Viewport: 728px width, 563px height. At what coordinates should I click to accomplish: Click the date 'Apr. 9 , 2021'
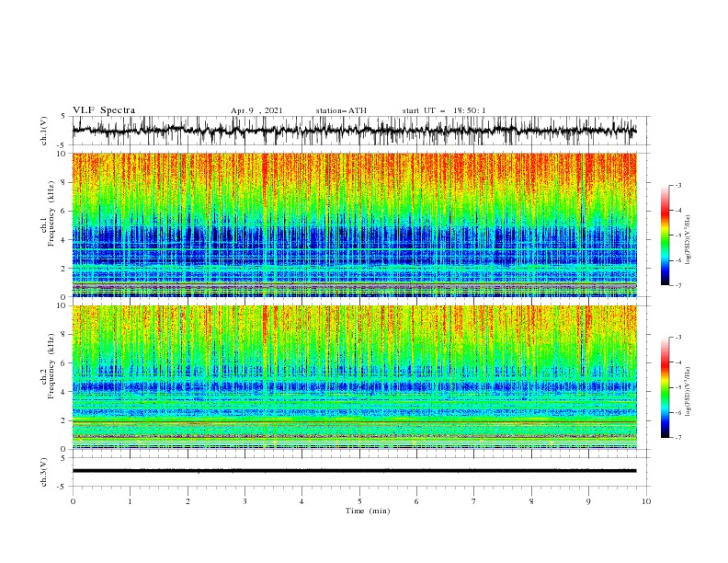coord(256,110)
